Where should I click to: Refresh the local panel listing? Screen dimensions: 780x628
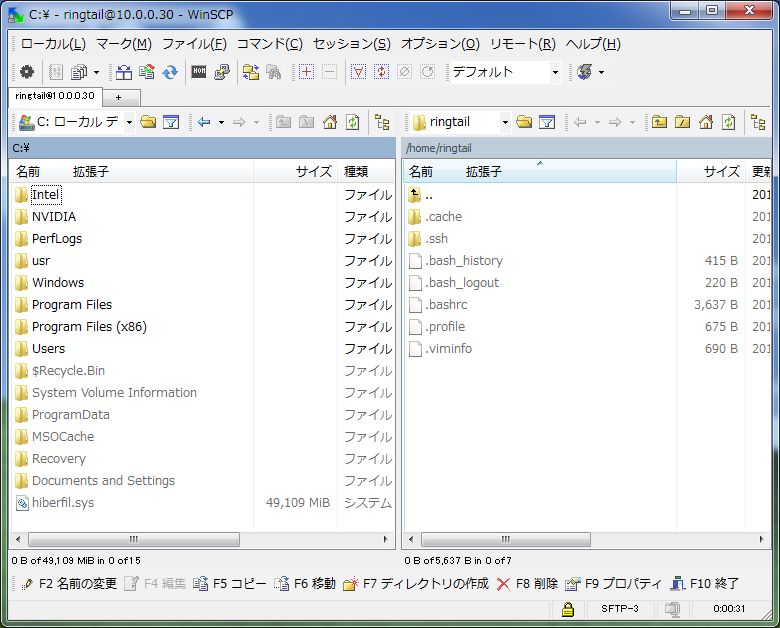pyautogui.click(x=353, y=122)
